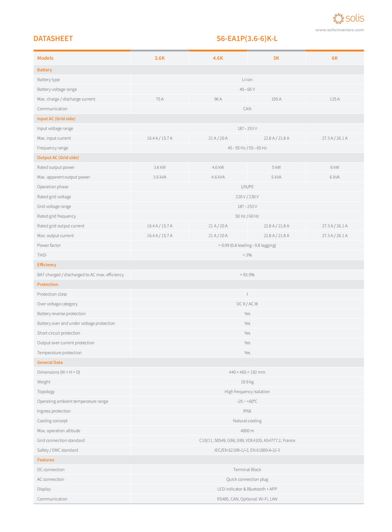
Task: Click the Features section header
Action: coord(46,460)
